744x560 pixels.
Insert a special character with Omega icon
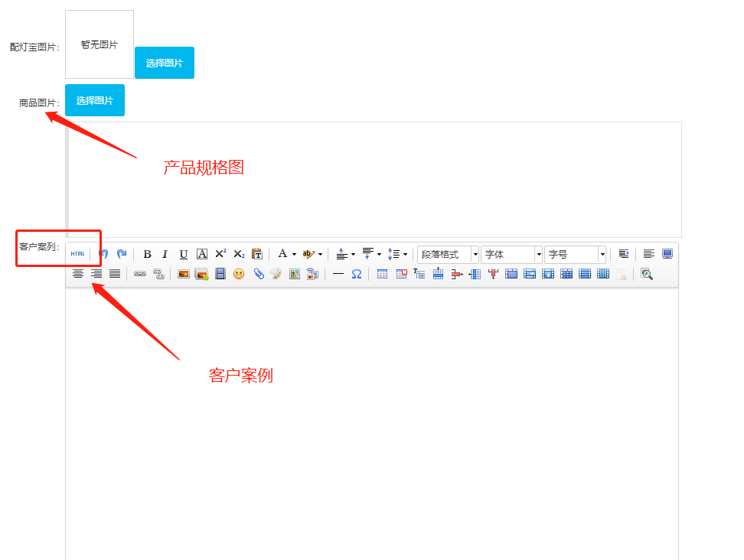click(357, 274)
